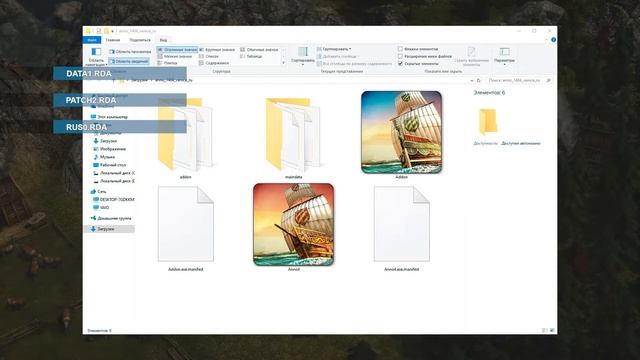Open the File (Файл) tab
This screenshot has height=360, width=640.
tap(92, 40)
